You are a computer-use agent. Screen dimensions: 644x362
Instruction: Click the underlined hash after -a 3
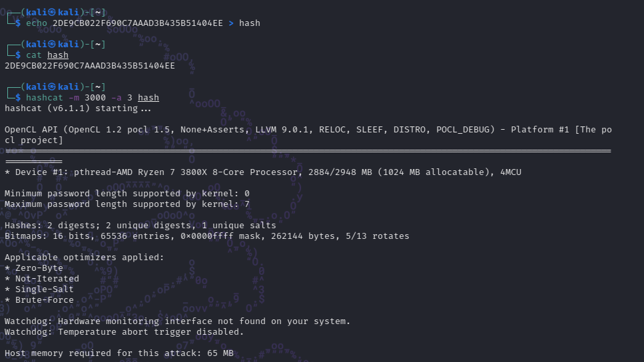[149, 98]
